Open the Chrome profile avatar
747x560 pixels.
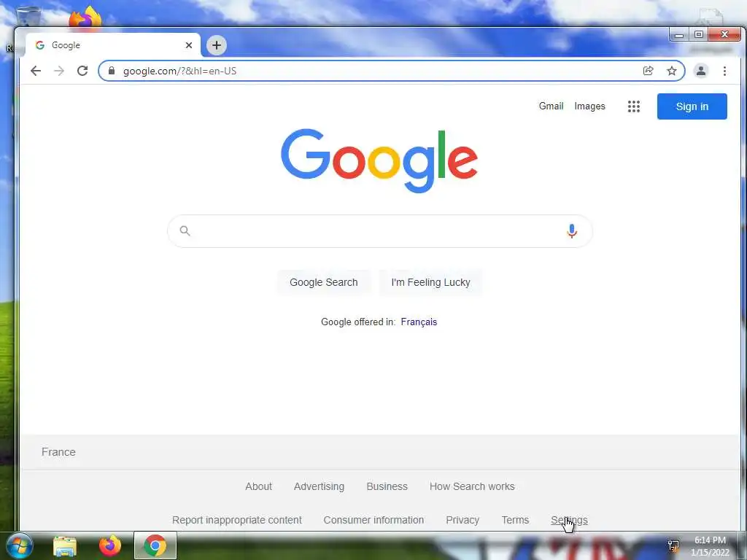click(x=701, y=71)
